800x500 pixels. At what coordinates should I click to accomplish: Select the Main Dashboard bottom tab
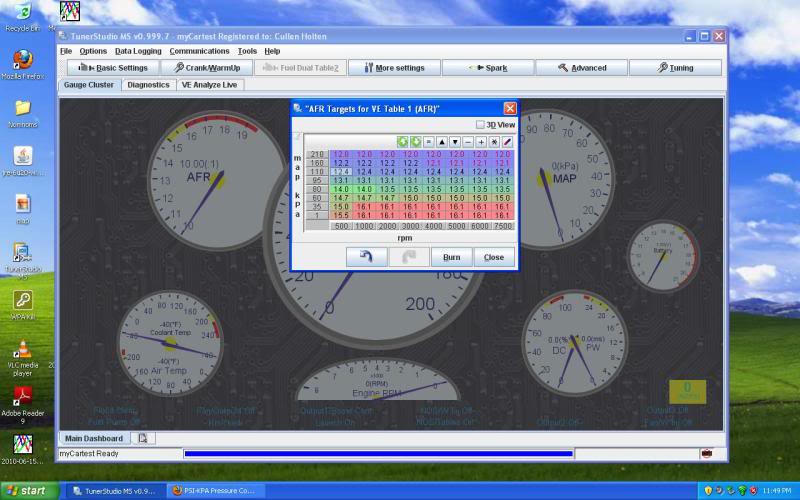point(94,438)
